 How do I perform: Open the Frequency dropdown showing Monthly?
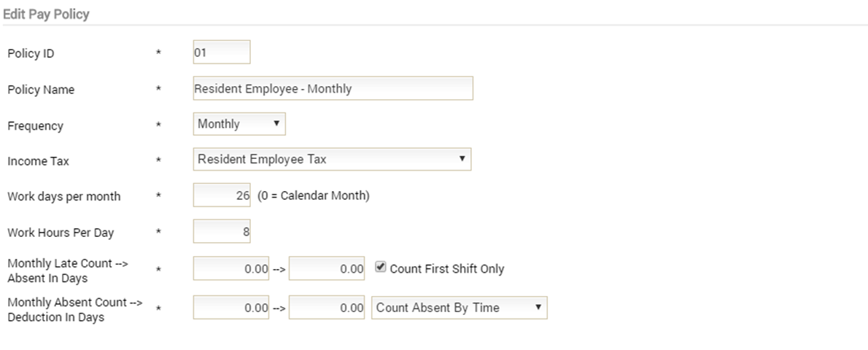pyautogui.click(x=239, y=124)
